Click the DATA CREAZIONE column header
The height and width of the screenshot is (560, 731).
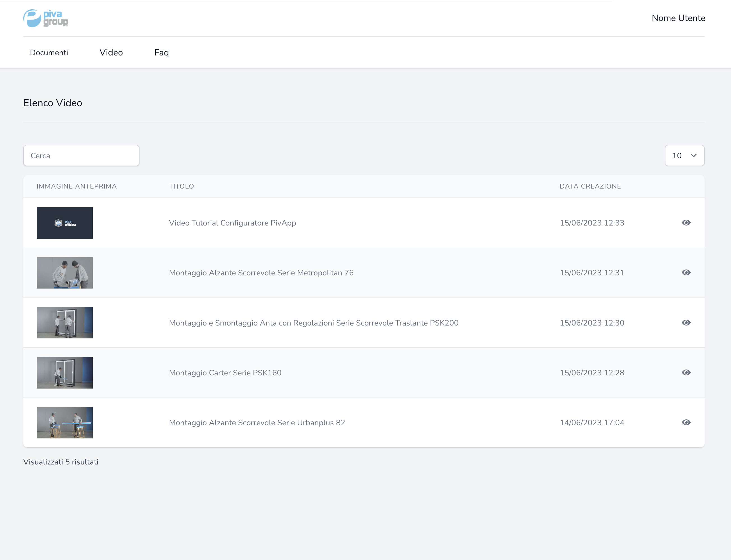590,186
